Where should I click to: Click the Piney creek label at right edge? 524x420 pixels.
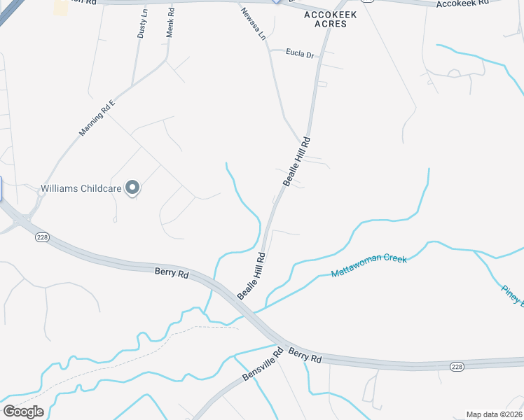click(513, 295)
